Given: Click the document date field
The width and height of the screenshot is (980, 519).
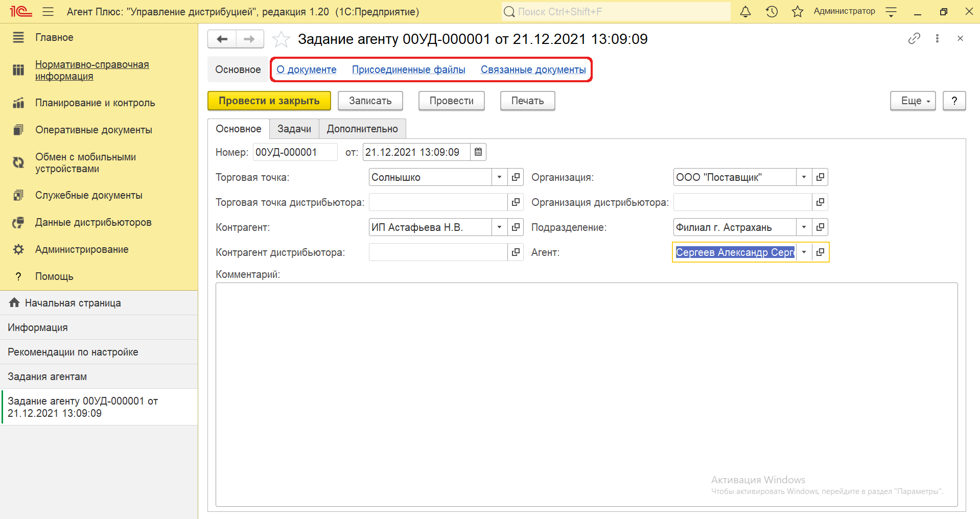Looking at the screenshot, I should coord(416,152).
